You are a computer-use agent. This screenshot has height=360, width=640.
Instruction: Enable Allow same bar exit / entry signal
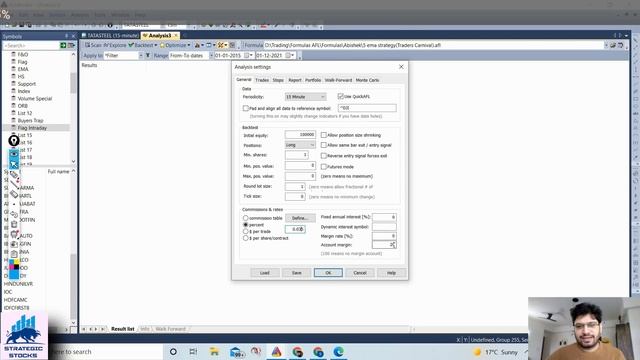pos(324,145)
